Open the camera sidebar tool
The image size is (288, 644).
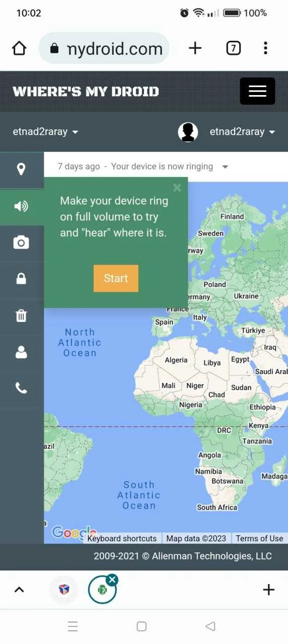pyautogui.click(x=21, y=243)
